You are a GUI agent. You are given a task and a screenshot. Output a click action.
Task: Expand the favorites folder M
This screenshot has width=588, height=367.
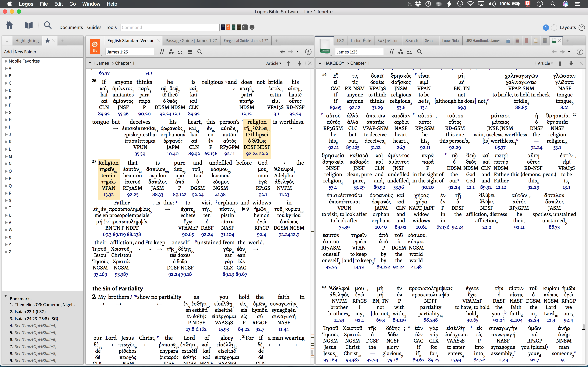(6, 157)
